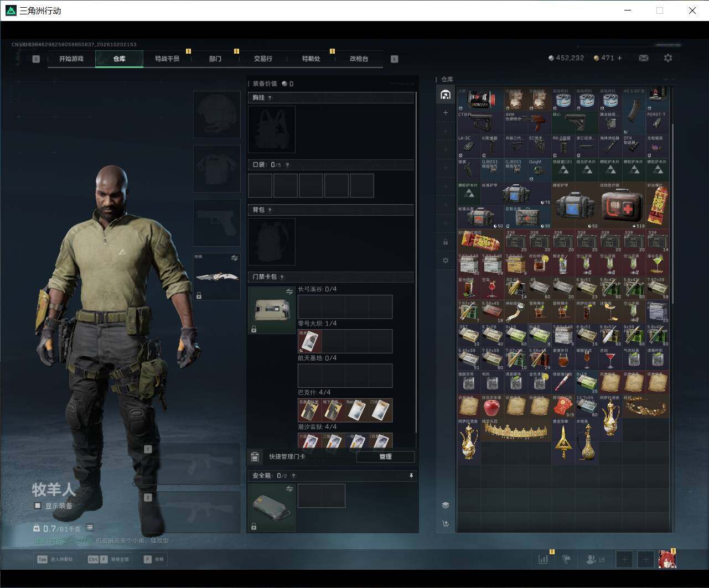
Task: Click the flag icon in bottom bar
Action: tap(566, 559)
